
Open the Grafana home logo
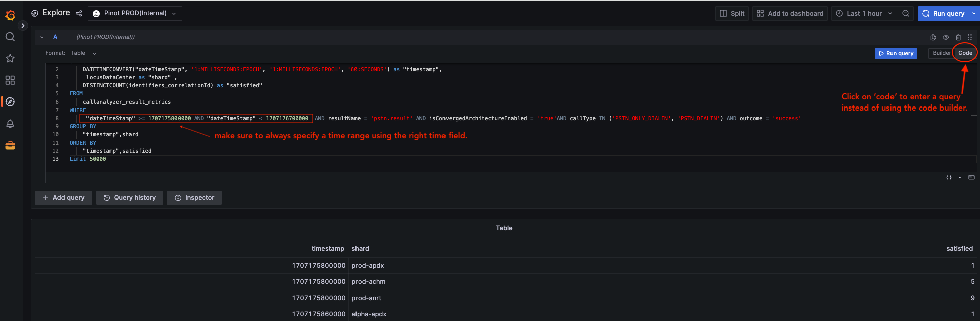[x=10, y=15]
